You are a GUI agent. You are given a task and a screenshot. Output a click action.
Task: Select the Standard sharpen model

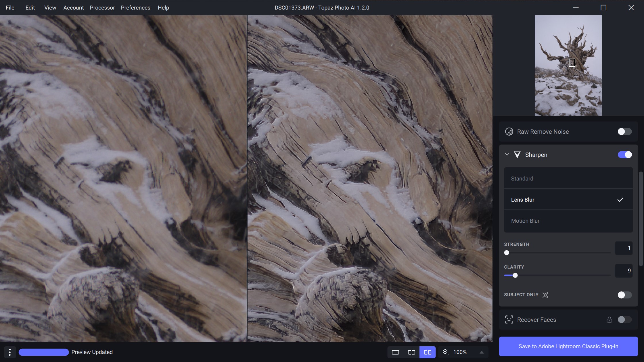pyautogui.click(x=568, y=178)
